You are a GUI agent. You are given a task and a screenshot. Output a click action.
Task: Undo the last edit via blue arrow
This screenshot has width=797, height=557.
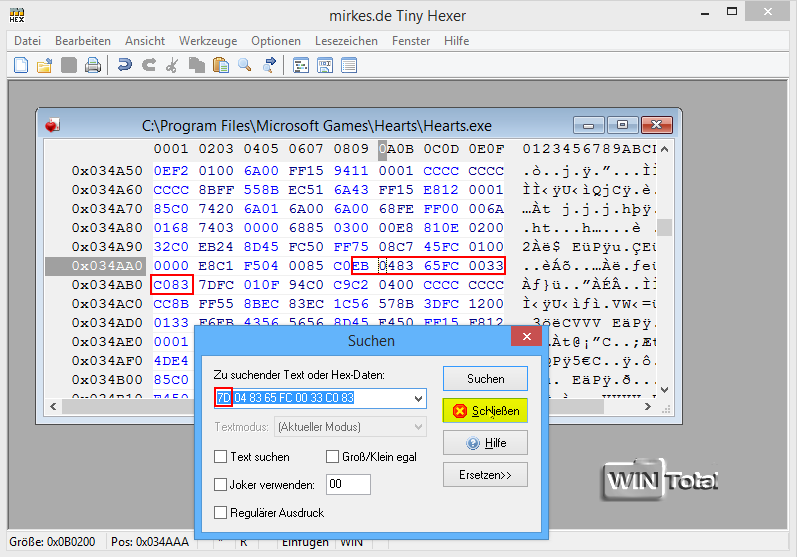pos(125,65)
